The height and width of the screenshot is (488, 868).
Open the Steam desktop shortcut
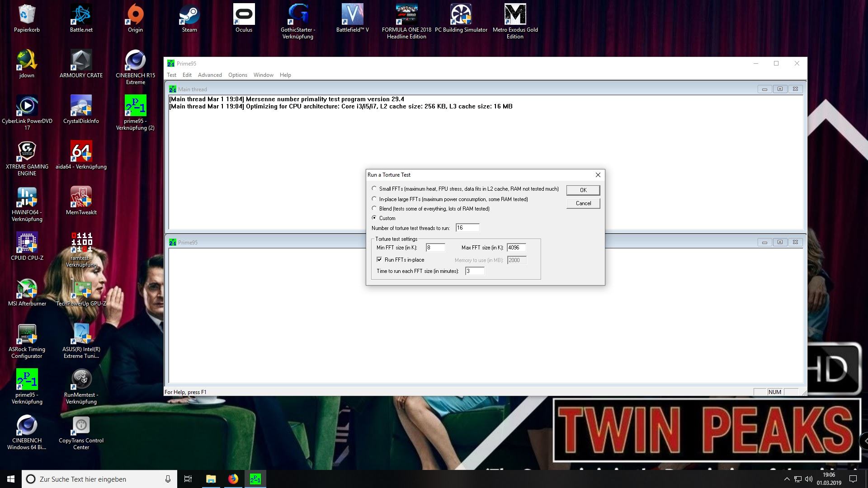click(189, 19)
